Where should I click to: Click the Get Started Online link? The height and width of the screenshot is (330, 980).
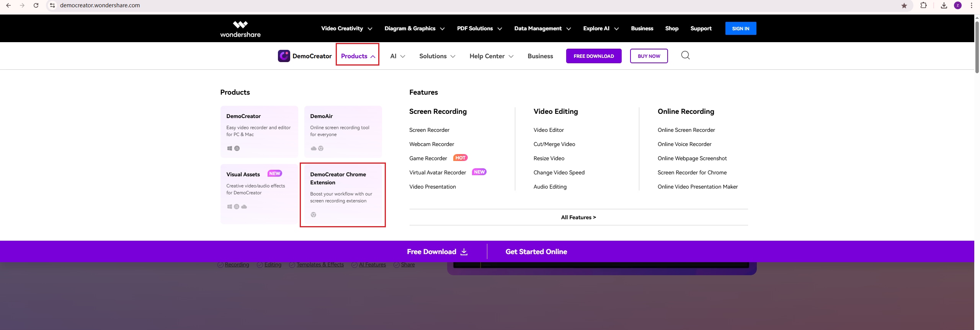pos(536,252)
